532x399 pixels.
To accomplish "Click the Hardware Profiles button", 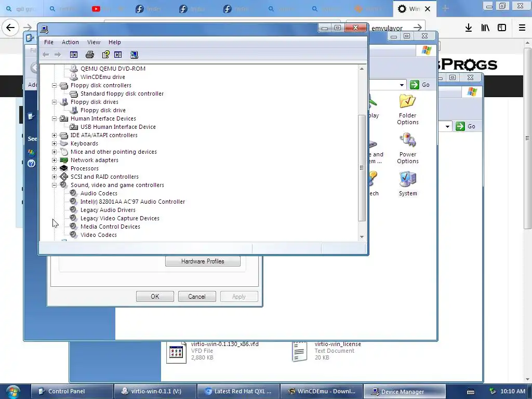I will click(203, 261).
